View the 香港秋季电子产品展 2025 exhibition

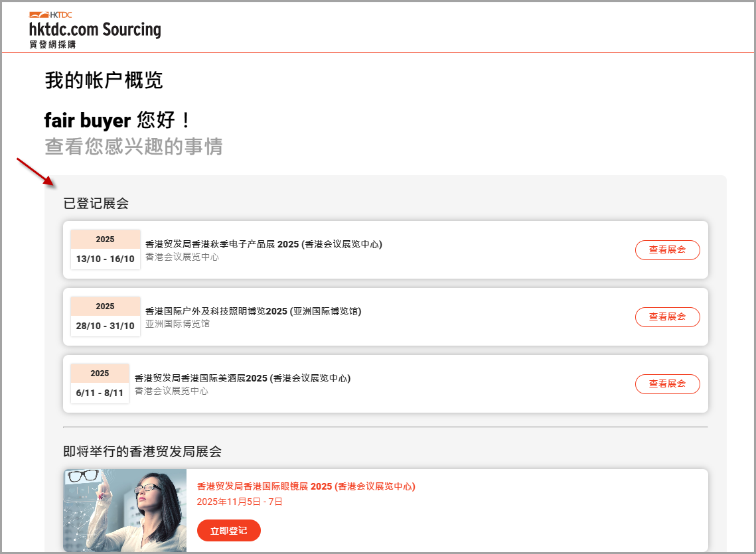click(667, 249)
